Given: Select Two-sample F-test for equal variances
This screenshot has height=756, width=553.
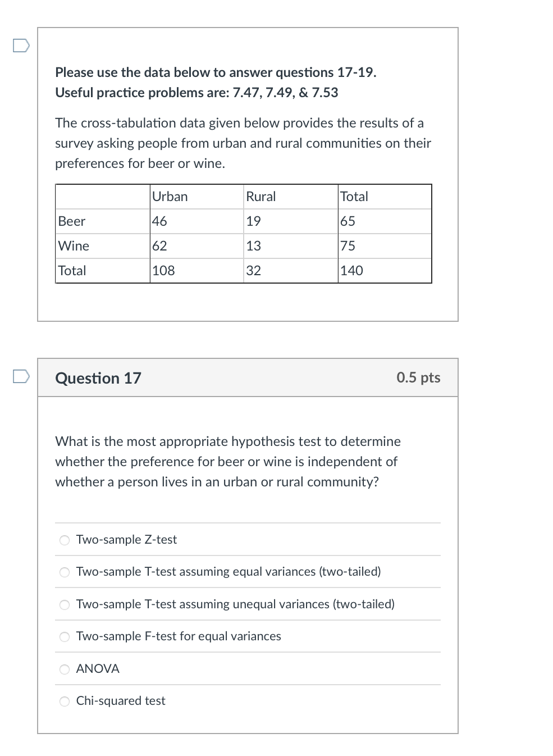Looking at the screenshot, I should [x=65, y=636].
